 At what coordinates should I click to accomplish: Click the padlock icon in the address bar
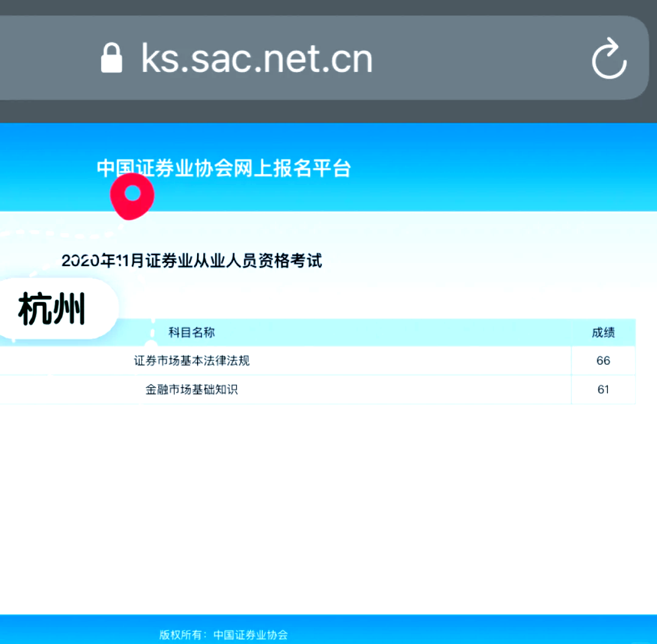[112, 58]
